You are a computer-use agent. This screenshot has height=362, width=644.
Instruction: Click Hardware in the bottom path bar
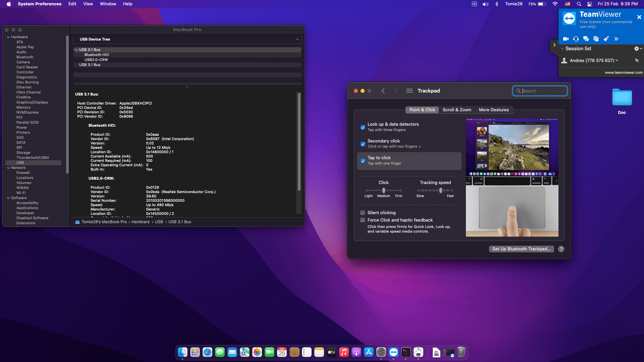tap(141, 222)
